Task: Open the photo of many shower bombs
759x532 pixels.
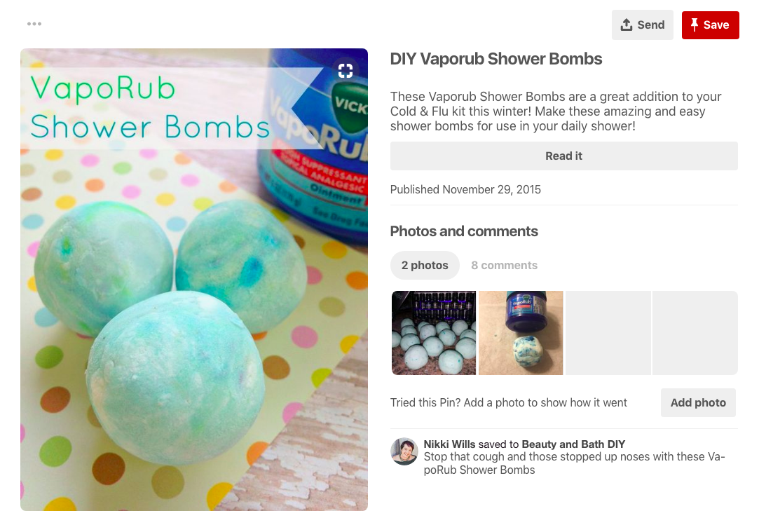Action: (x=434, y=333)
